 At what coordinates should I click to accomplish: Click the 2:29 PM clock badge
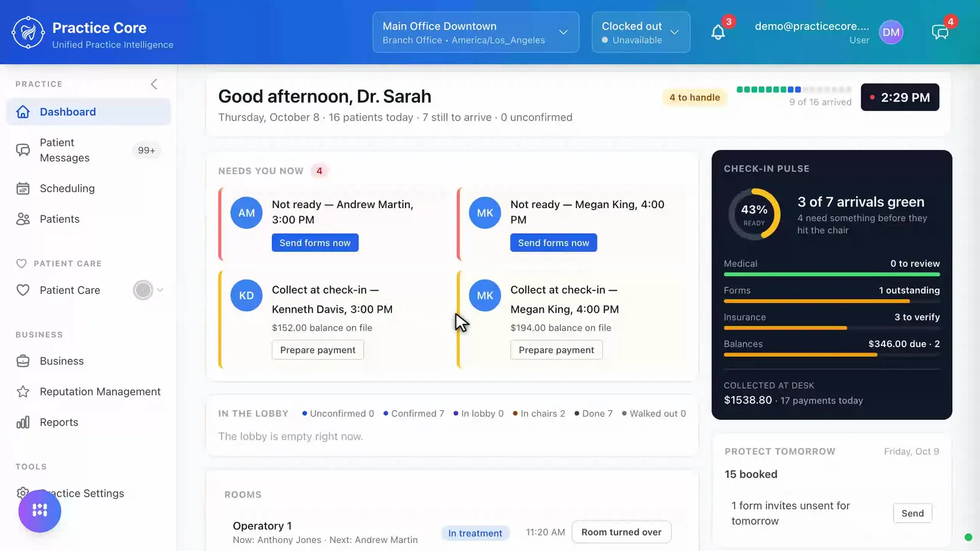tap(900, 97)
